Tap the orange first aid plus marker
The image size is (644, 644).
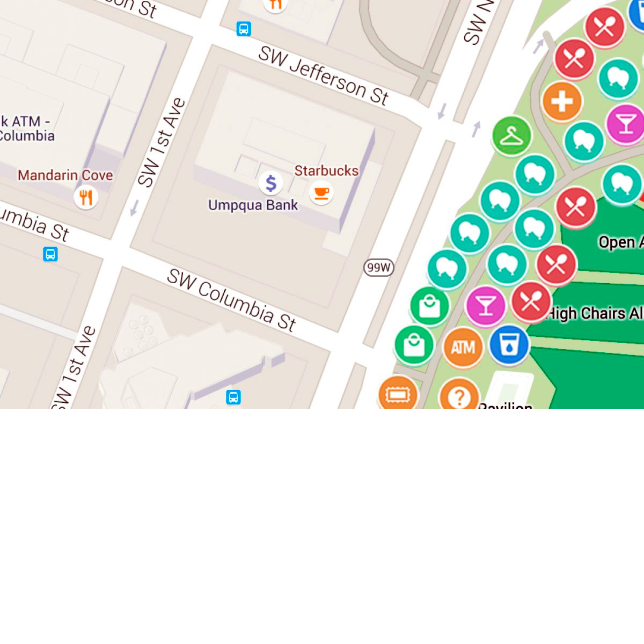click(562, 101)
